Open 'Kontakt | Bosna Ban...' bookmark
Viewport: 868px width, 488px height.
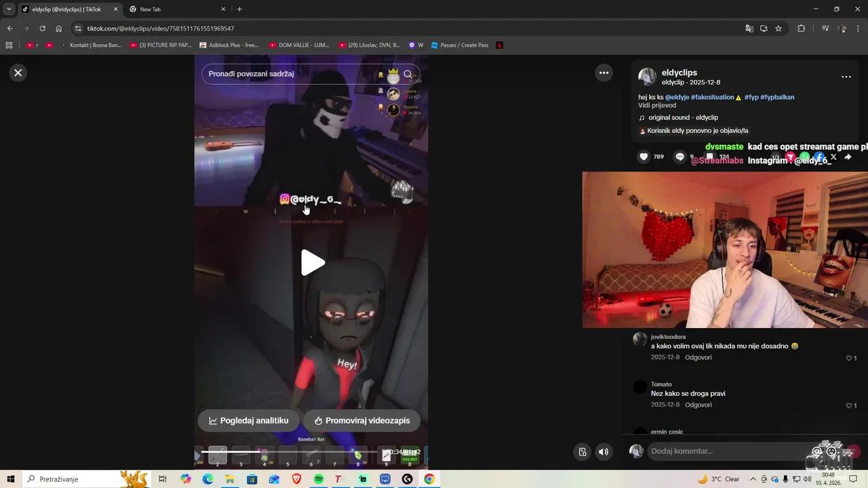tap(91, 45)
